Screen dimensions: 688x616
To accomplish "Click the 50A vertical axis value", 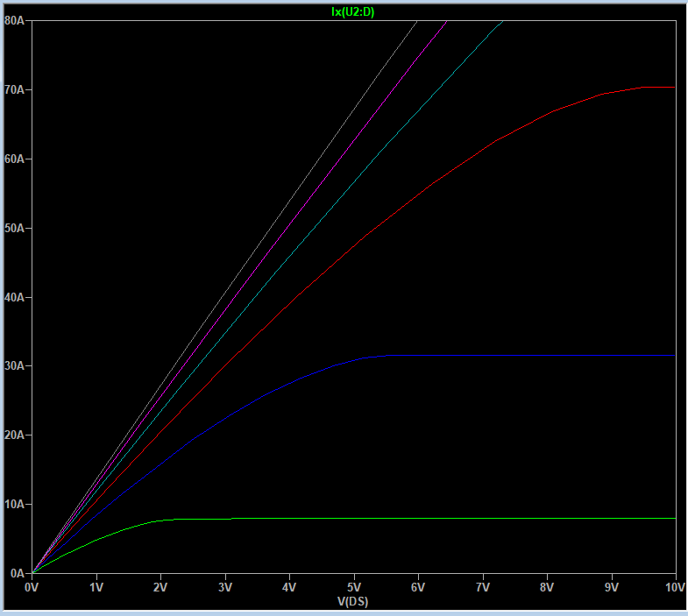I will [x=14, y=228].
